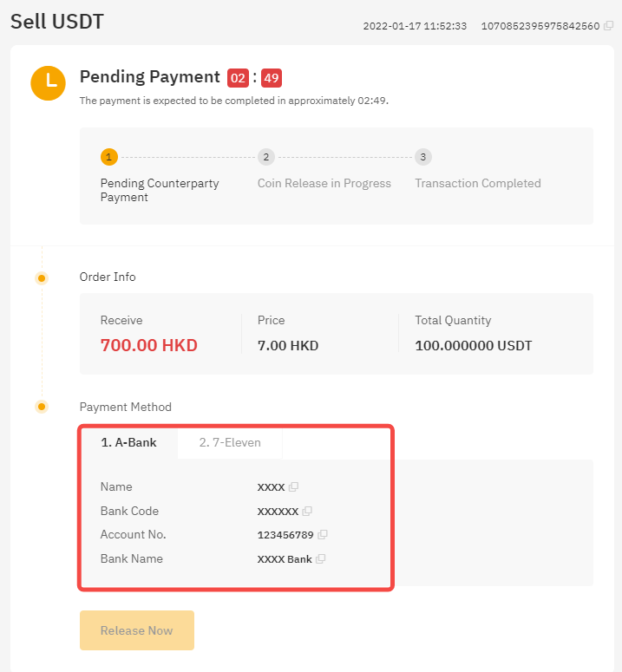Copy the Bank Code value
The image size is (622, 672).
click(307, 511)
